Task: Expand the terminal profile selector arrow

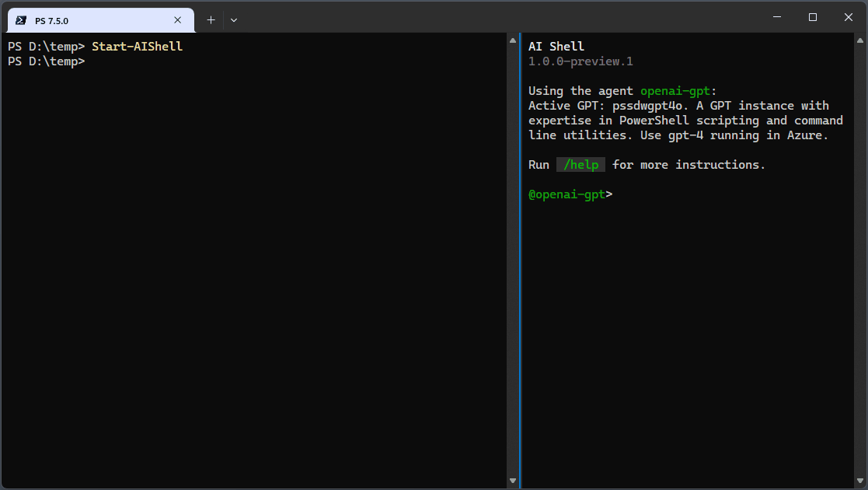Action: point(233,19)
